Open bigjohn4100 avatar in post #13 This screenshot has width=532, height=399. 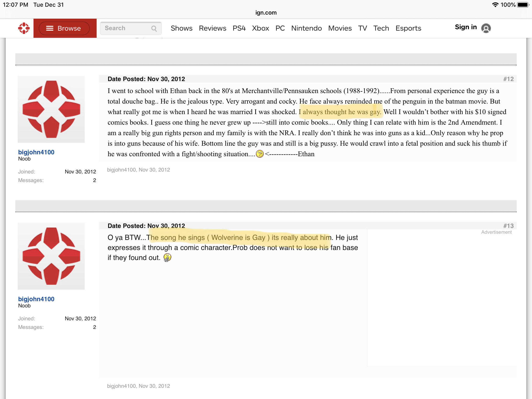click(x=51, y=256)
